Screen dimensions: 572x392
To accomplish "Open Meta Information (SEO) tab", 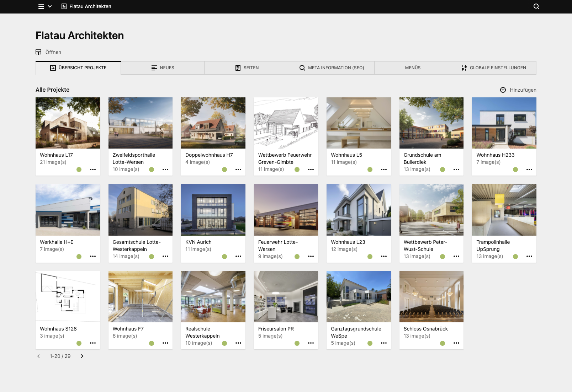I will pyautogui.click(x=332, y=68).
